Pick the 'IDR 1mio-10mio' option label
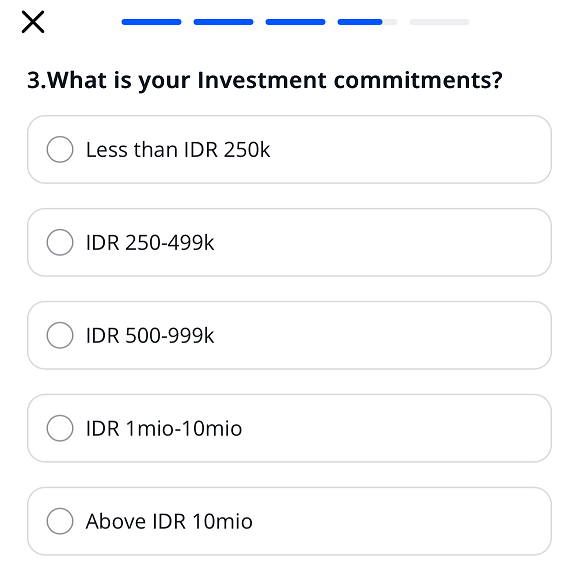This screenshot has width=564, height=574. [x=164, y=429]
